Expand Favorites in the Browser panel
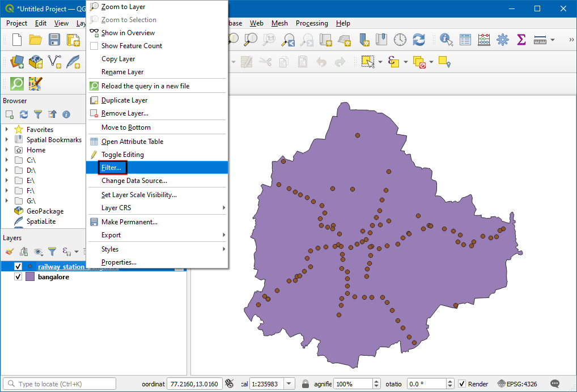Viewport: 577px width, 392px height. coord(6,129)
